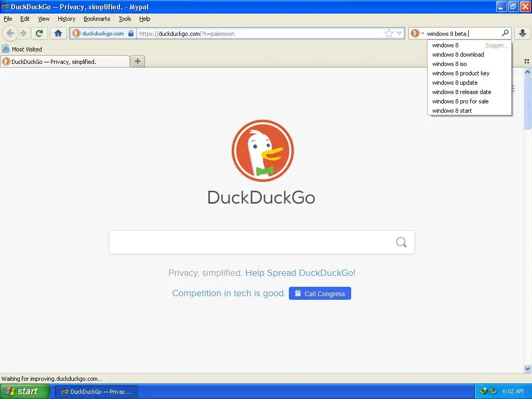Open the Bookmarks menu
Screen dimensions: 532x399
97,19
